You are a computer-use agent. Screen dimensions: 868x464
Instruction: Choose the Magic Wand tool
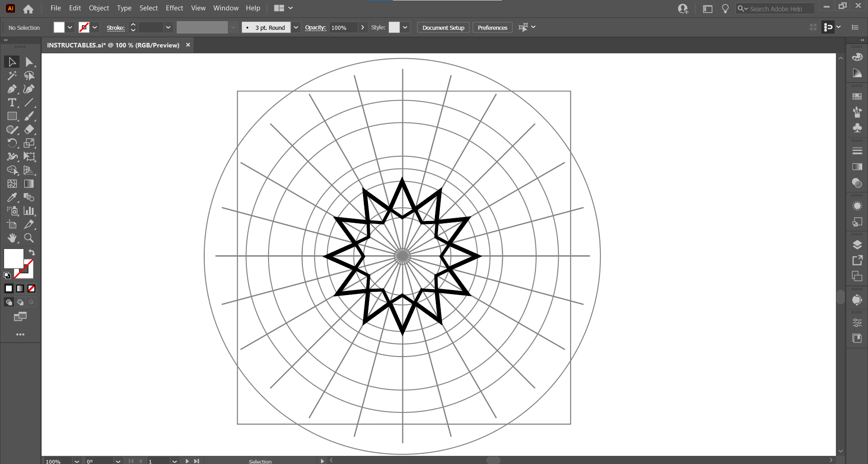coord(12,75)
